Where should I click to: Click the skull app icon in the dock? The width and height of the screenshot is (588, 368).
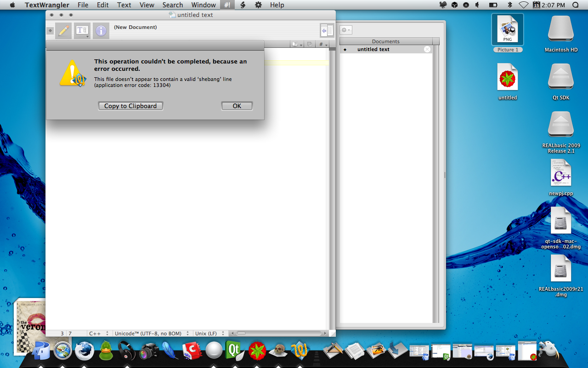click(278, 351)
